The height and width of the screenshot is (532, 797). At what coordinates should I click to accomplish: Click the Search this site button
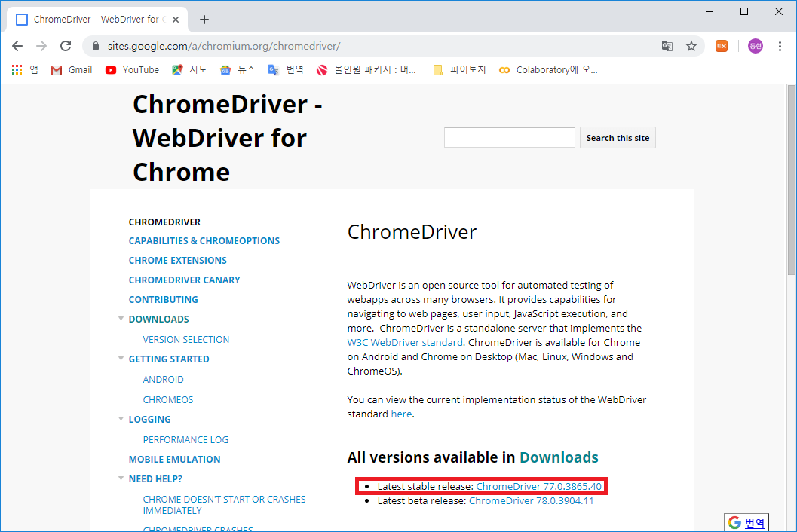pos(618,138)
